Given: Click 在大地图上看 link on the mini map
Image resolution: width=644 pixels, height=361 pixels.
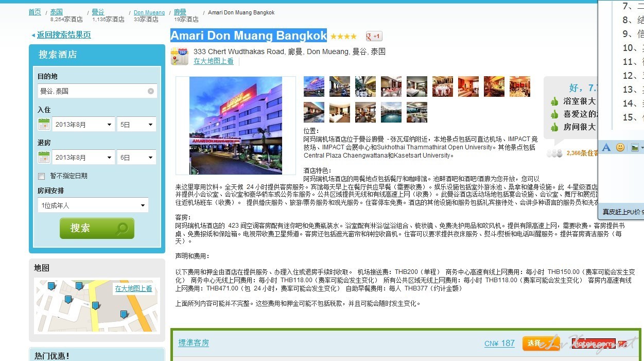Looking at the screenshot, I should click(x=134, y=288).
